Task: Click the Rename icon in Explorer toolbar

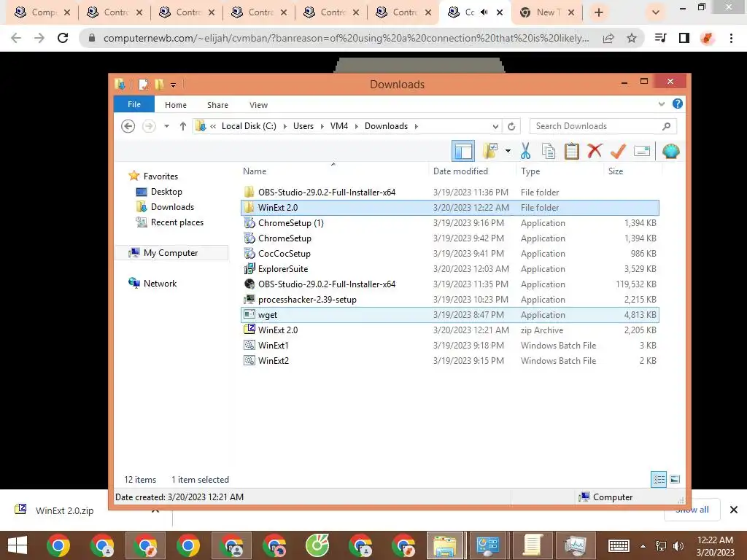Action: tap(642, 152)
